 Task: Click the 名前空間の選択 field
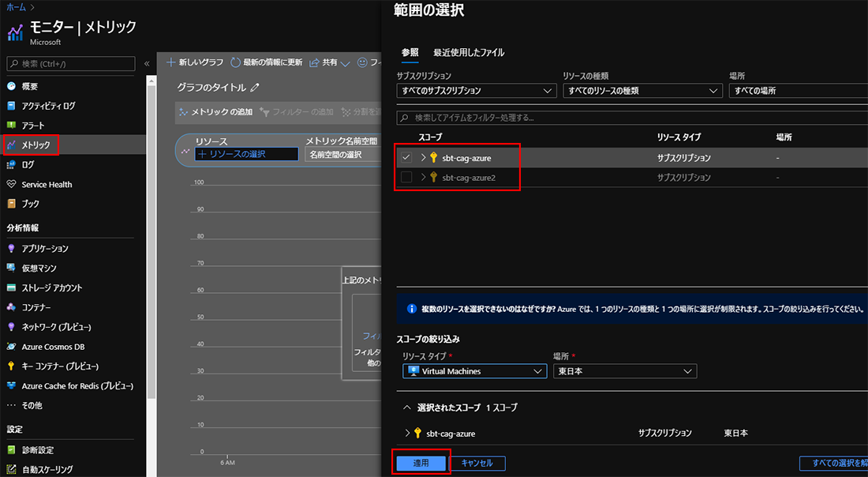tap(342, 155)
